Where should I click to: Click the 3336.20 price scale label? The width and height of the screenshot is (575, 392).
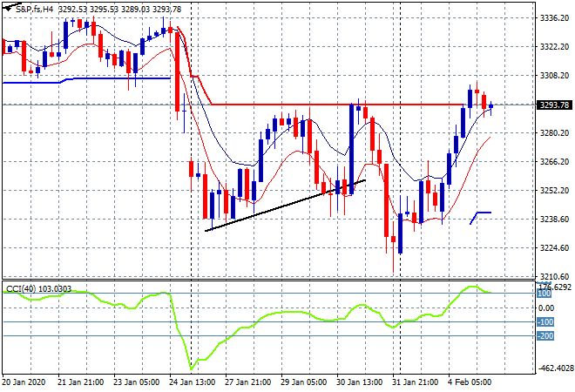pyautogui.click(x=554, y=18)
